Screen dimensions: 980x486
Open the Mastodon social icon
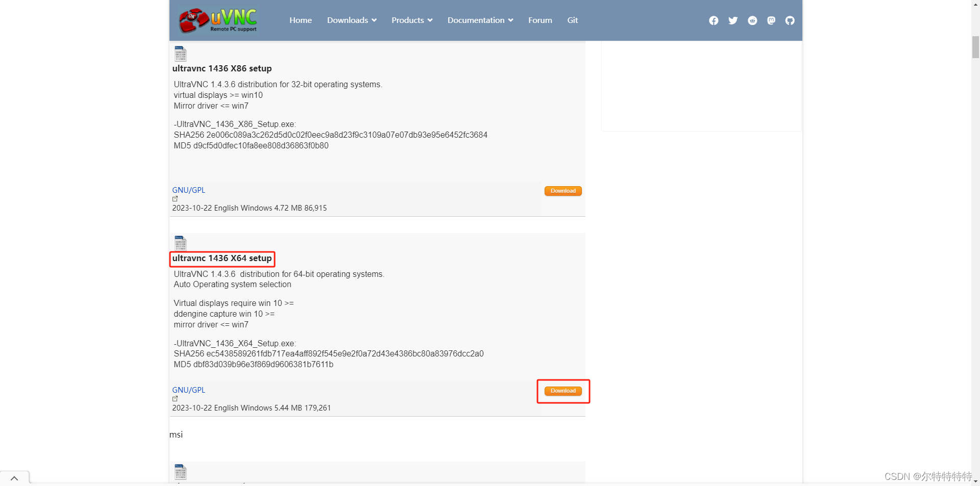click(x=771, y=20)
